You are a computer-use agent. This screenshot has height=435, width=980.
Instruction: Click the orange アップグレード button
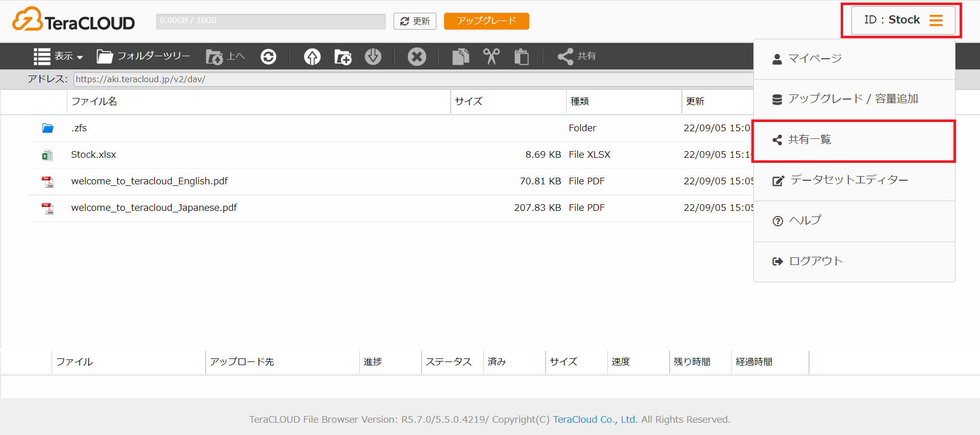pyautogui.click(x=486, y=21)
